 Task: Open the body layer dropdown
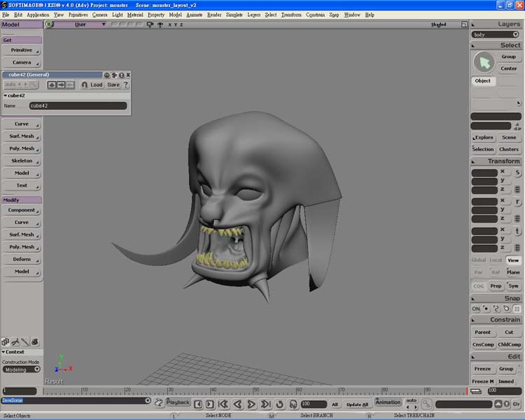496,34
